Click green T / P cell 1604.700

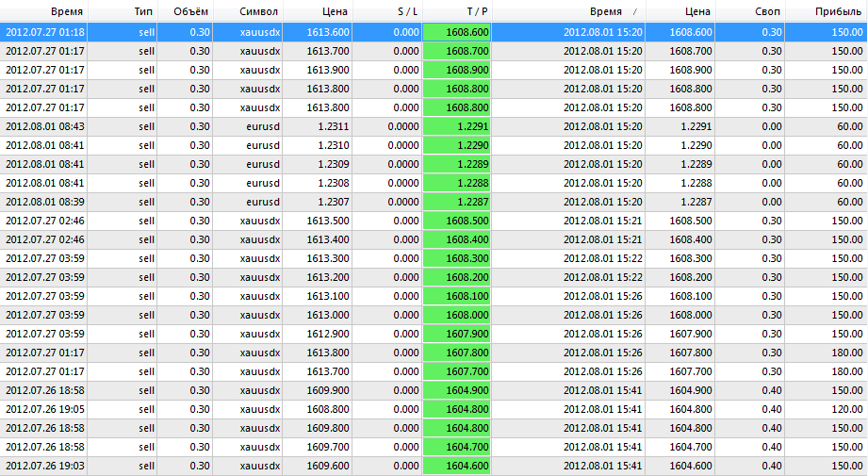(457, 447)
